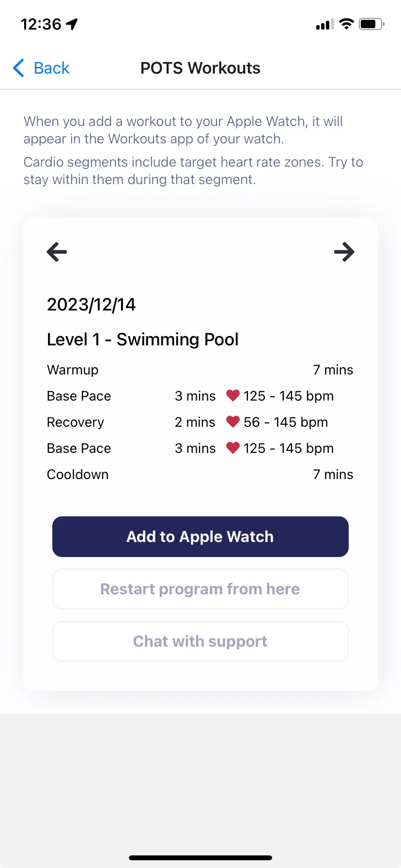Tap the back chevron icon
This screenshot has height=868, width=401.
pos(18,68)
